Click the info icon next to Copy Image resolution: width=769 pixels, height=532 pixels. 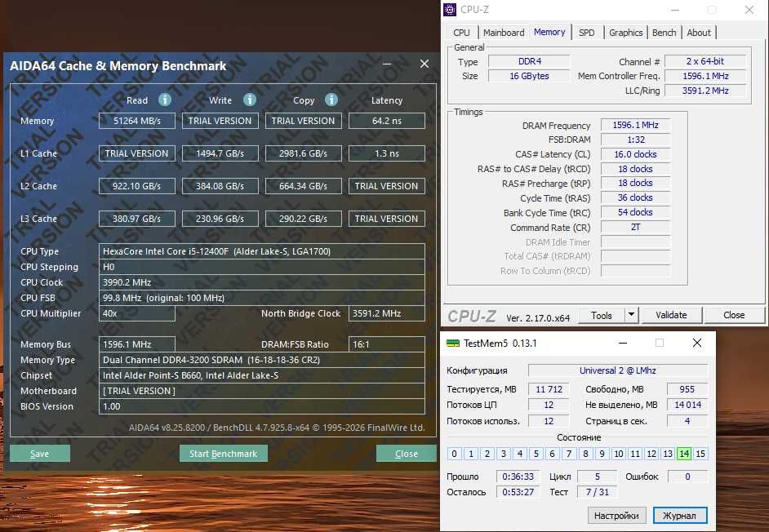331,100
